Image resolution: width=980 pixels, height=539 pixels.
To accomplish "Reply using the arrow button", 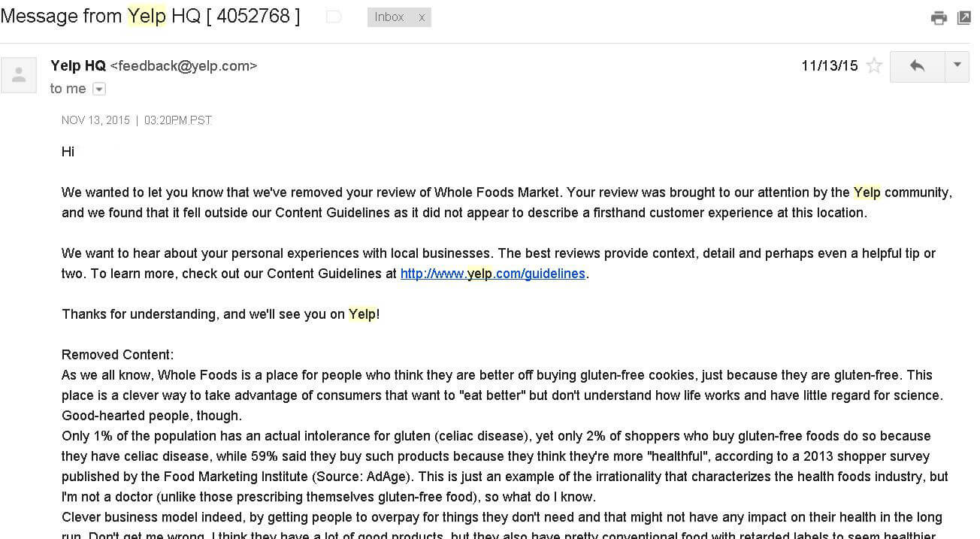I will click(x=917, y=66).
